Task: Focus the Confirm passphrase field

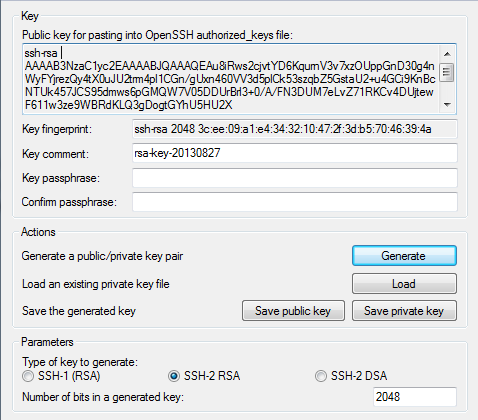Action: [x=295, y=202]
